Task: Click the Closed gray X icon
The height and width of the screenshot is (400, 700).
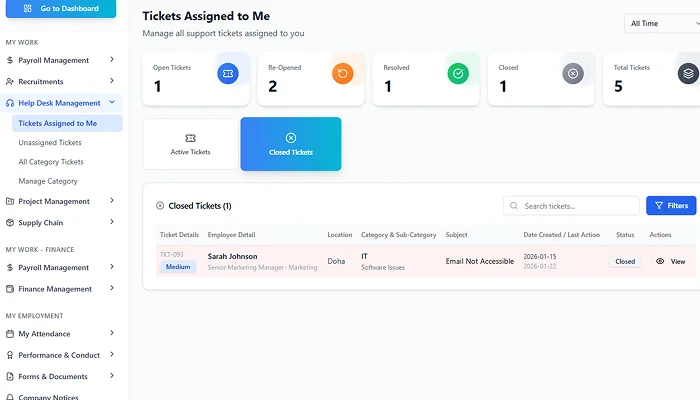Action: 573,73
